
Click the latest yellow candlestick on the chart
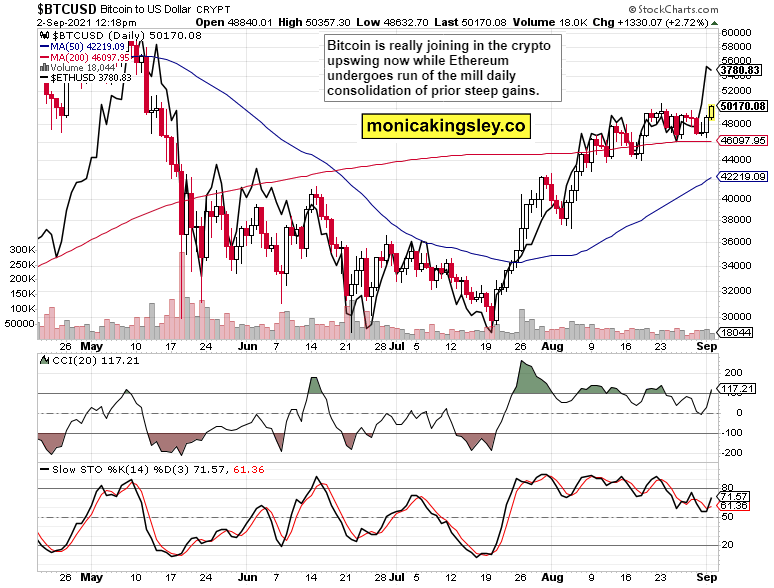click(x=710, y=111)
